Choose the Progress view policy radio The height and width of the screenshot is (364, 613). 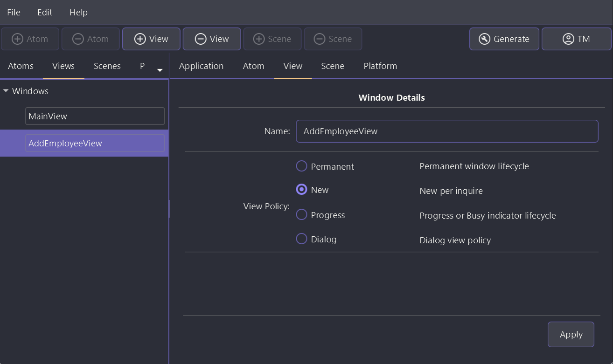point(302,214)
